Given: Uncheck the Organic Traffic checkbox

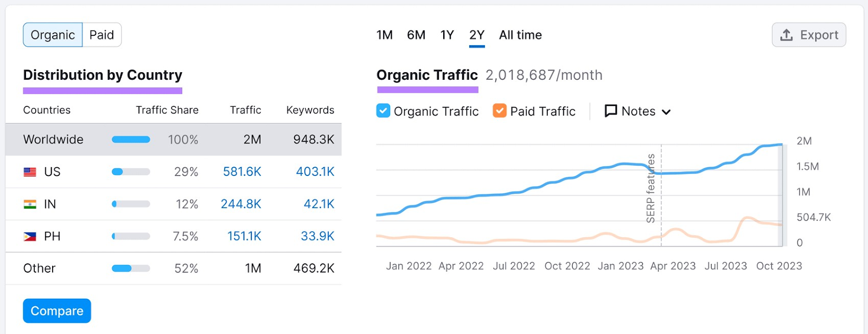Looking at the screenshot, I should tap(383, 111).
